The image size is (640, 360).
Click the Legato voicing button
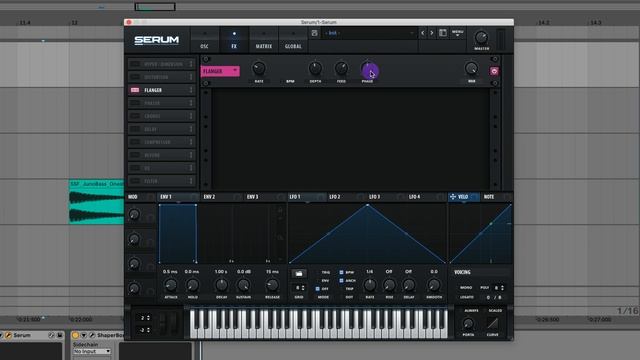(467, 297)
